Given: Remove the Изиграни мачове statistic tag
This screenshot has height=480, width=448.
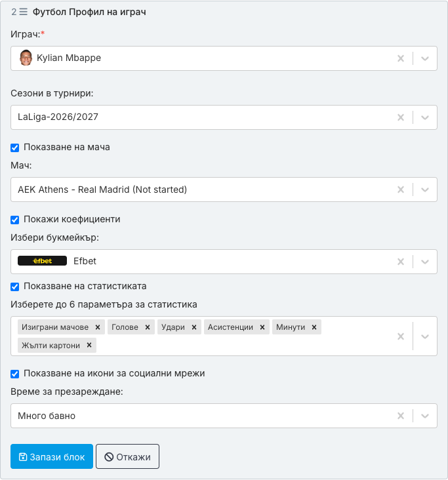Looking at the screenshot, I should click(98, 327).
